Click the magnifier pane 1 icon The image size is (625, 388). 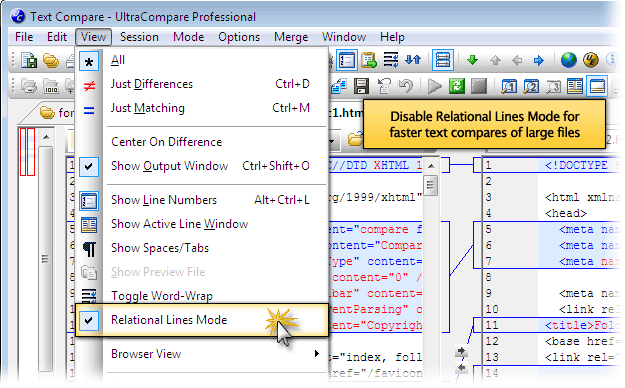tap(509, 86)
